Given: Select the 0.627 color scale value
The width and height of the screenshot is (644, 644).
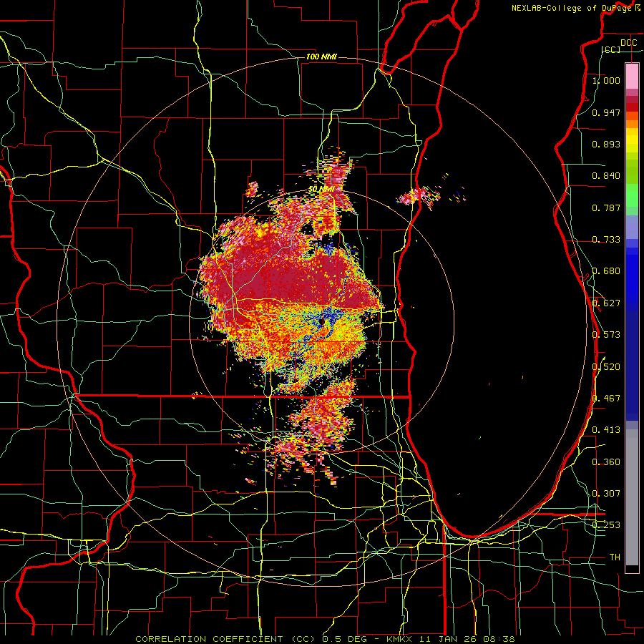Looking at the screenshot, I should pyautogui.click(x=606, y=303).
